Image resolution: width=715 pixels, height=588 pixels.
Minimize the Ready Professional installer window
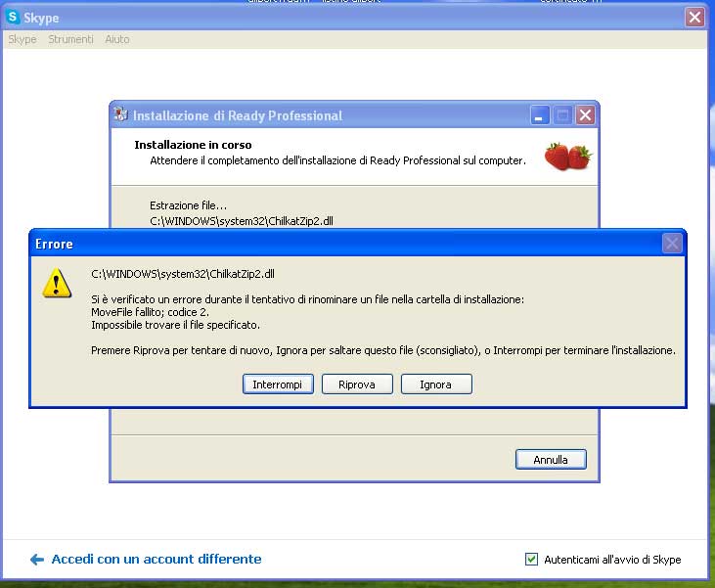tap(540, 115)
